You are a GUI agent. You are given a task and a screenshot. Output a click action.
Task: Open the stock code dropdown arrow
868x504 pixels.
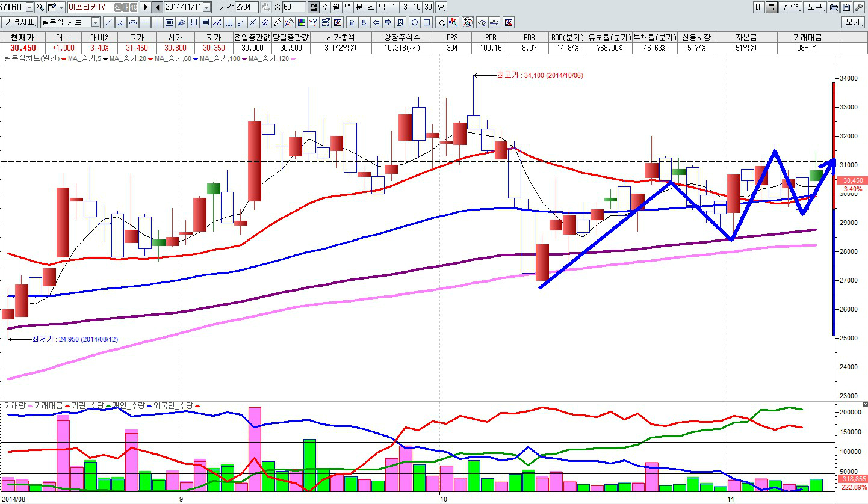click(28, 7)
